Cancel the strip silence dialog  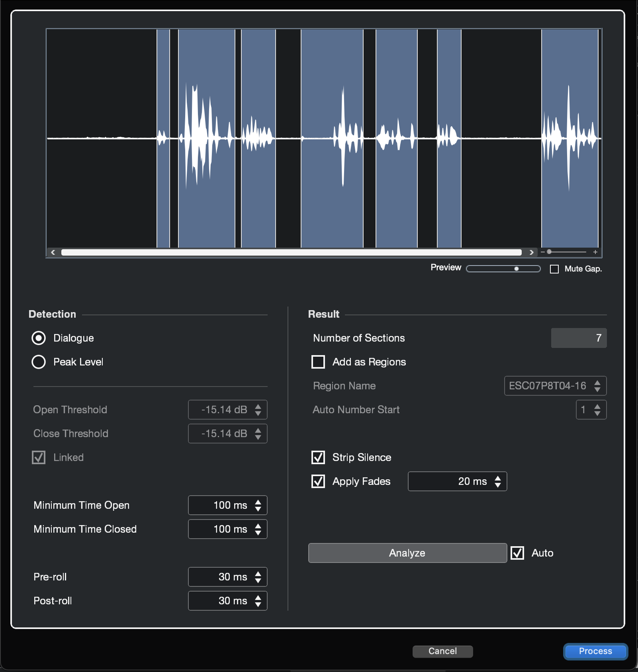[x=442, y=651]
